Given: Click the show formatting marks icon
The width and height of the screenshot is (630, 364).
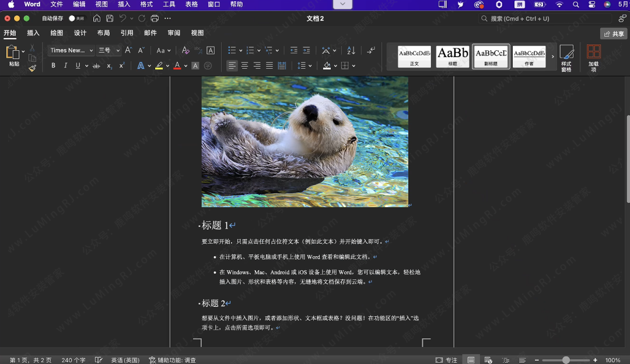Looking at the screenshot, I should pos(370,51).
